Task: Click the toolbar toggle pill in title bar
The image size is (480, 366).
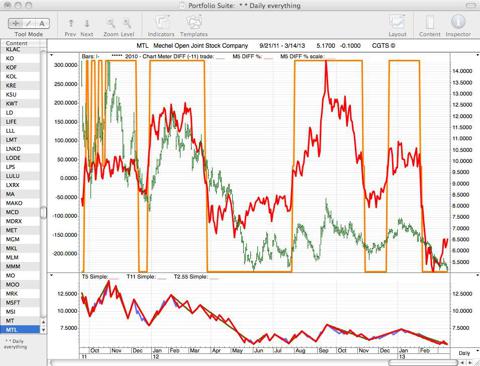Action: (x=471, y=5)
